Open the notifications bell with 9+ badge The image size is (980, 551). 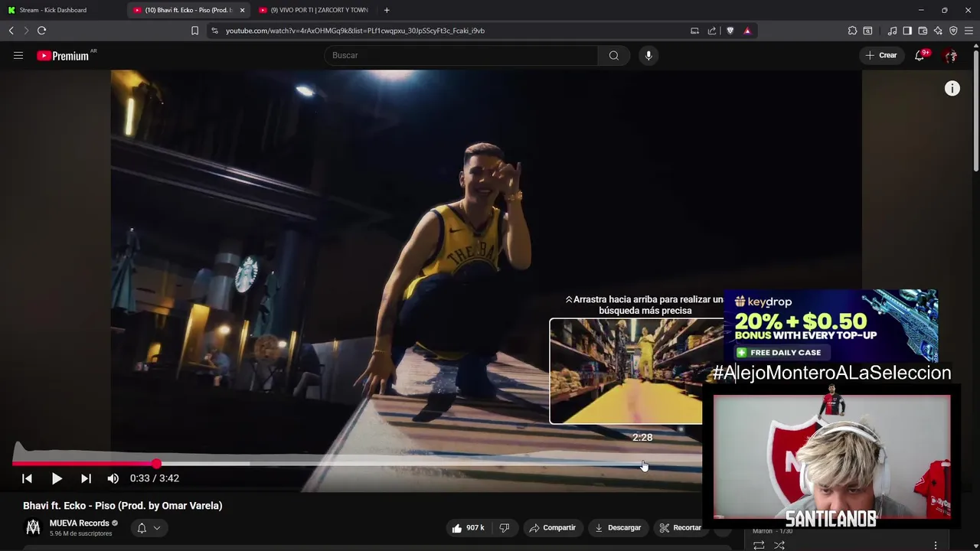(920, 55)
